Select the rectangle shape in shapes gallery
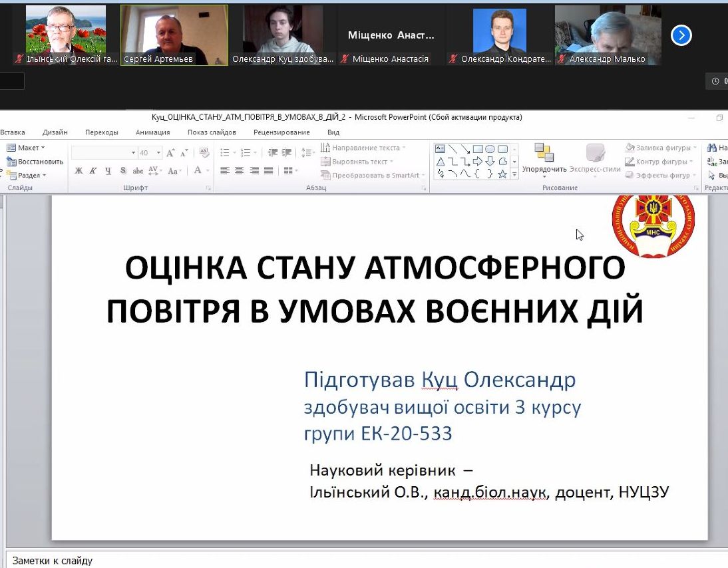This screenshot has width=728, height=568. (x=478, y=149)
